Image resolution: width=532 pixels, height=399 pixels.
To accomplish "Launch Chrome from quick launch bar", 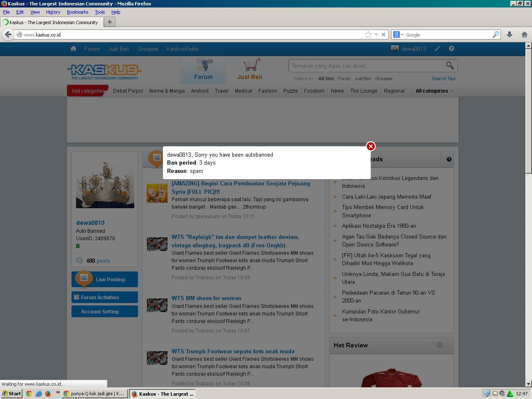I will coord(29,394).
